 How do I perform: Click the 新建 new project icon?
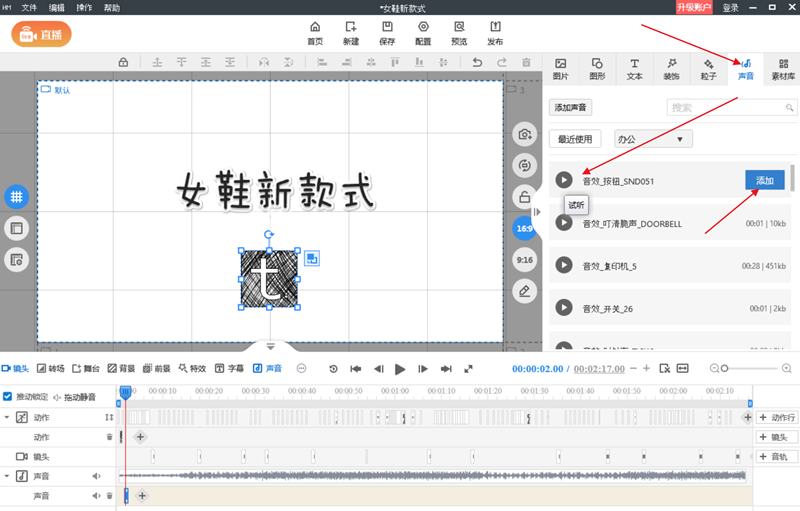351,33
